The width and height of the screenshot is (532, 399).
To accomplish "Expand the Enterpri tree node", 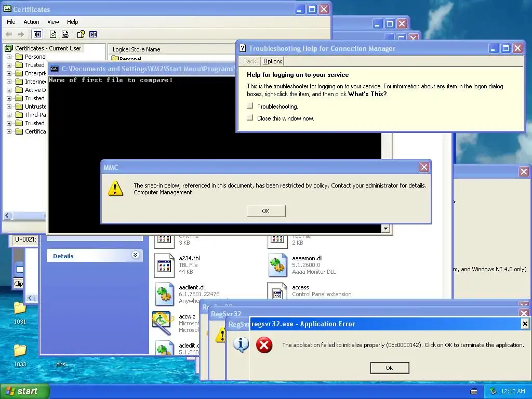I will pos(9,73).
